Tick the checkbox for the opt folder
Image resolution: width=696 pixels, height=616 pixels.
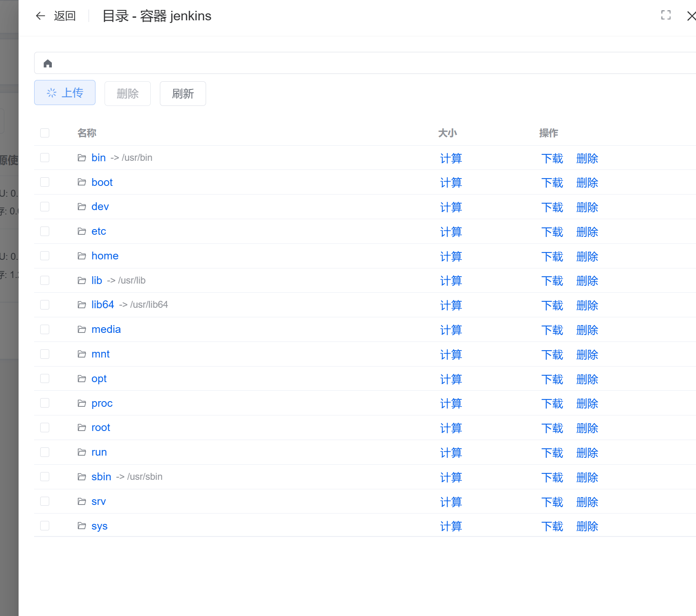tap(45, 379)
